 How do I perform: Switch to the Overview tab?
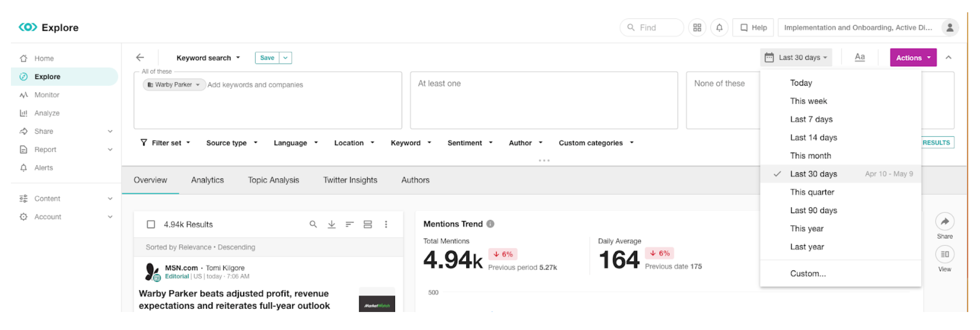[x=150, y=180]
